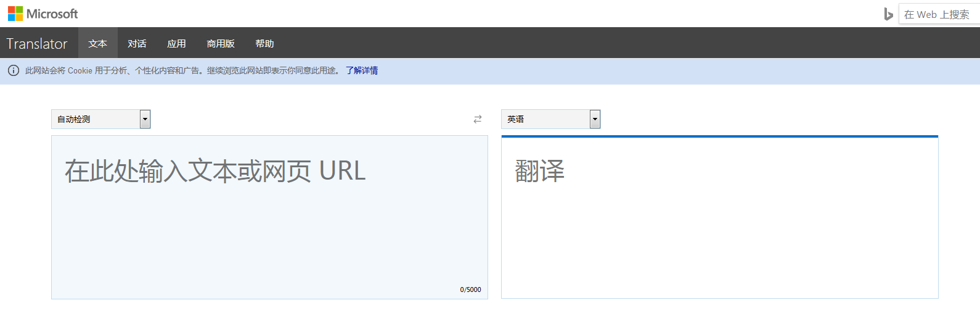The width and height of the screenshot is (980, 321).
Task: Open the 应用 menu item
Action: pos(176,43)
